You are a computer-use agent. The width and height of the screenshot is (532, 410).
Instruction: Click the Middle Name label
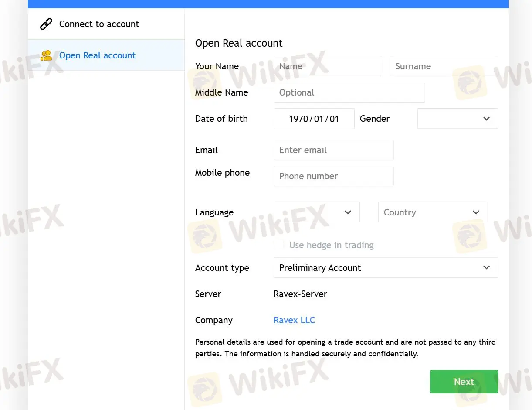pyautogui.click(x=221, y=92)
